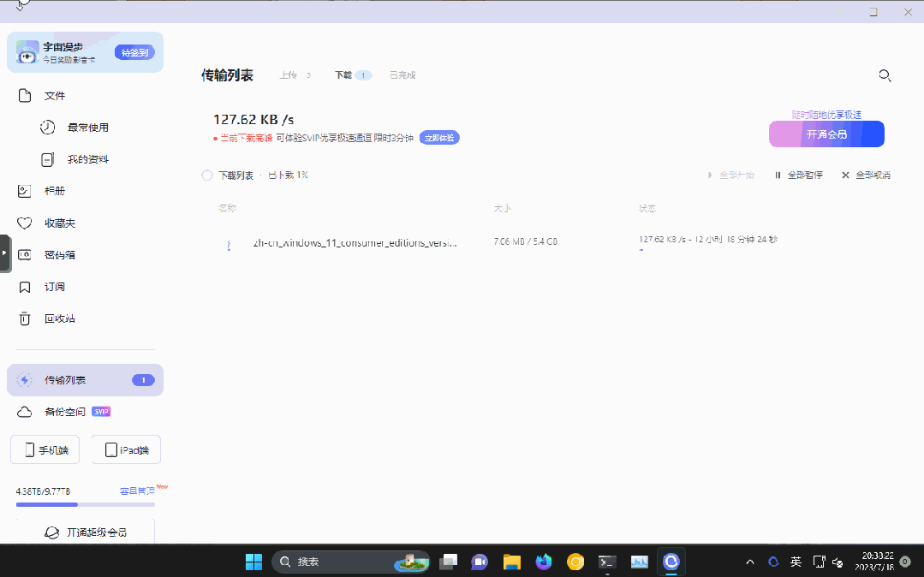Click the 开通会员 button
Screen dimensions: 924x577
click(826, 134)
